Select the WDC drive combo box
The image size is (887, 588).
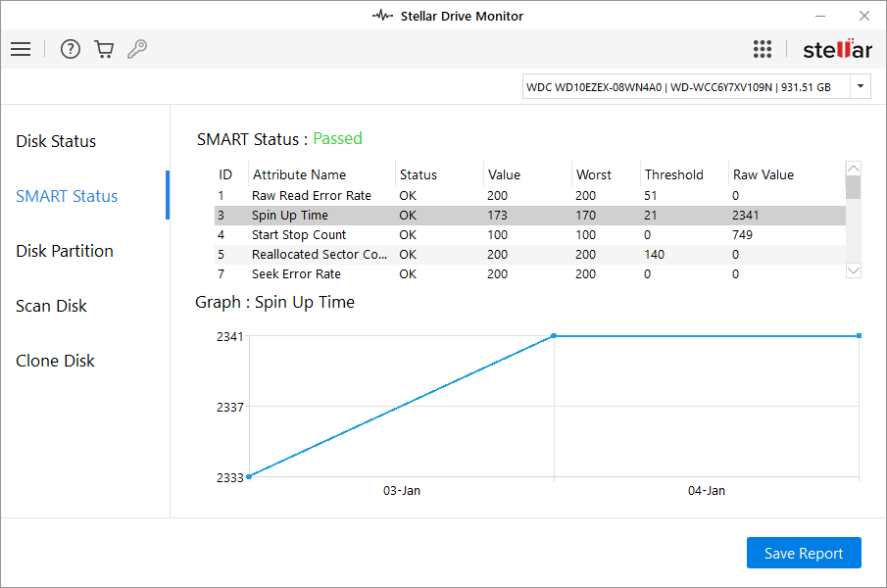click(x=686, y=87)
